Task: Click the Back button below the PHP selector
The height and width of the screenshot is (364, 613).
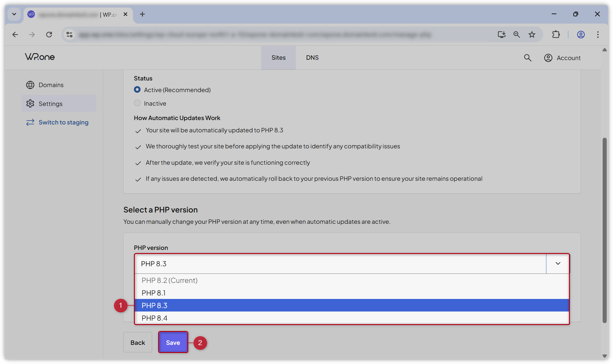Action: 137,342
